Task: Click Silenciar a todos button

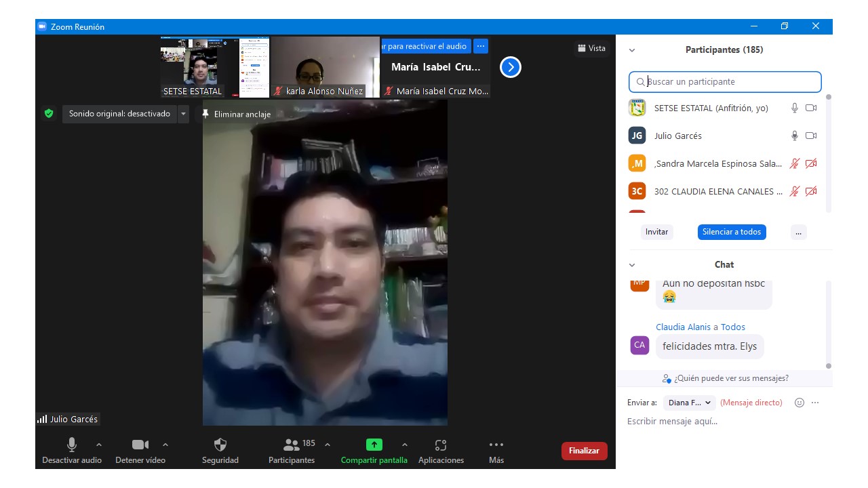Action: (x=732, y=232)
